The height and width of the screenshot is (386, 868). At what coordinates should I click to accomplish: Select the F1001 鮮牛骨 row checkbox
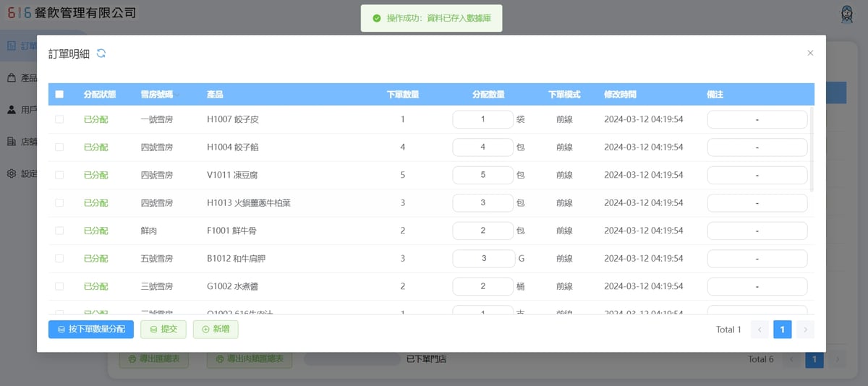coord(59,231)
